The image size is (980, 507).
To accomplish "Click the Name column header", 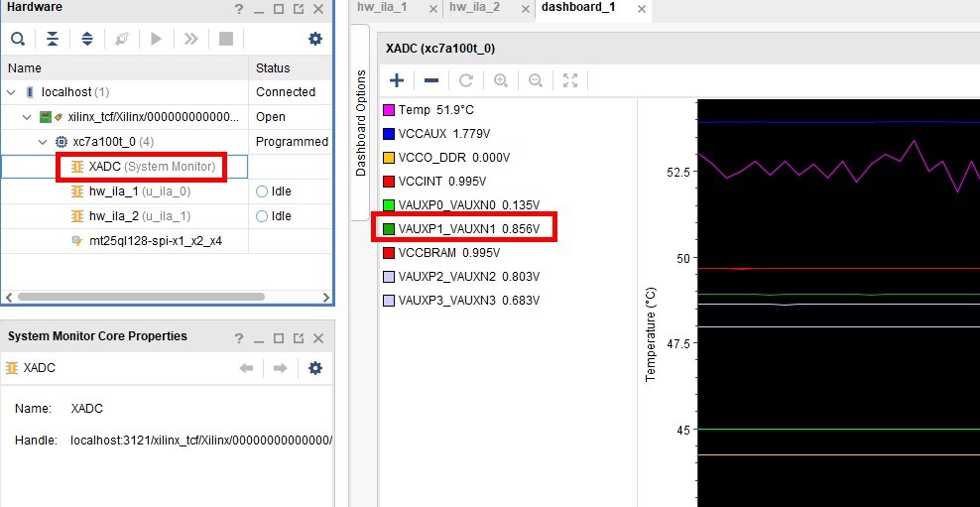I will pos(125,68).
